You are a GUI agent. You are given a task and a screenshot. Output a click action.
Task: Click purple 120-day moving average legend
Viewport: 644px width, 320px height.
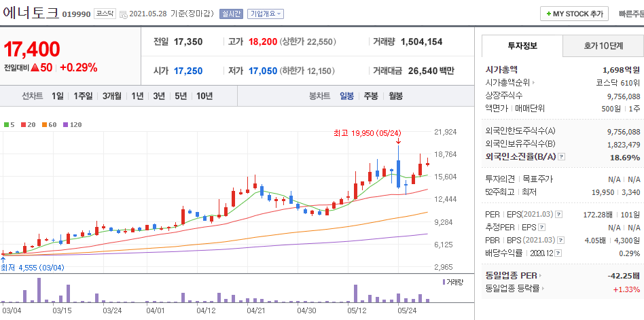coord(72,124)
